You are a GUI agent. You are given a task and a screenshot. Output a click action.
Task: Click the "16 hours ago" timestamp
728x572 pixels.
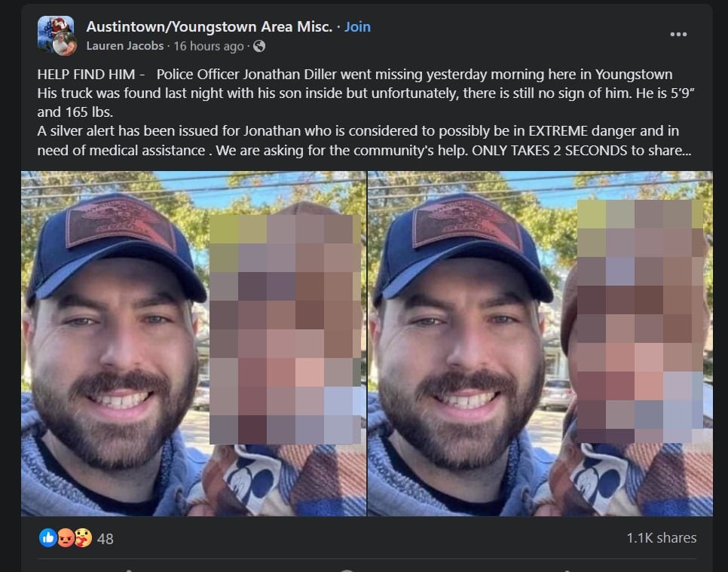pyautogui.click(x=209, y=46)
